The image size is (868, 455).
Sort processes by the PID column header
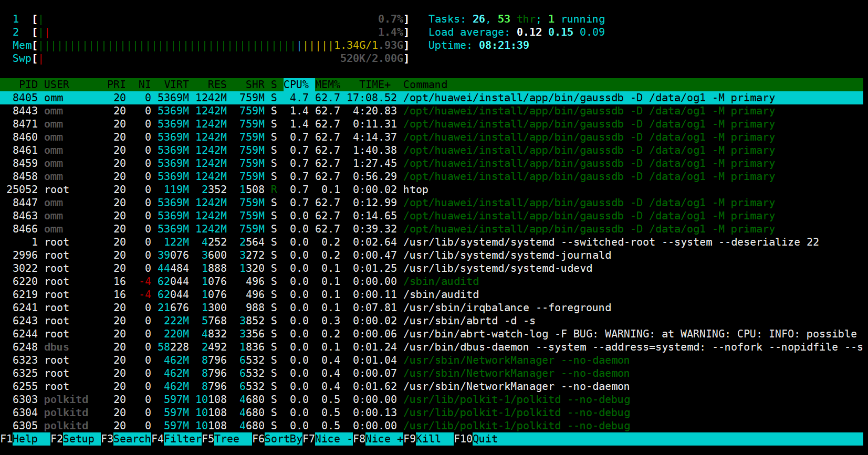28,84
